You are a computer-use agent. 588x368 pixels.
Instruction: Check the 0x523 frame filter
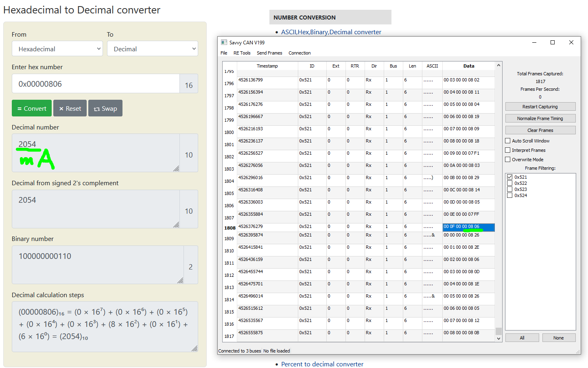[x=509, y=189]
